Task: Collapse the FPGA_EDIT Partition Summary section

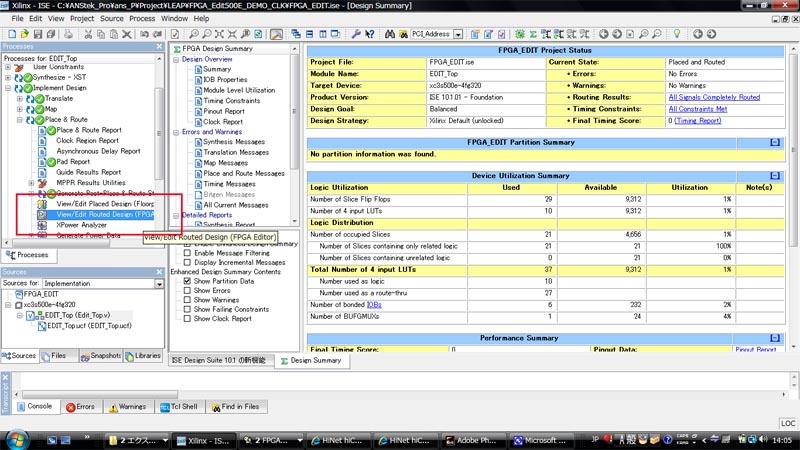Action: click(775, 142)
